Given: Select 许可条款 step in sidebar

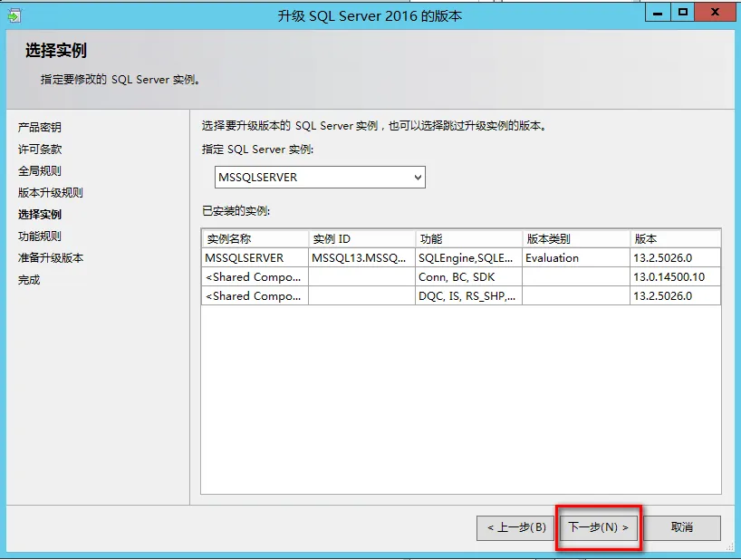Looking at the screenshot, I should (40, 149).
